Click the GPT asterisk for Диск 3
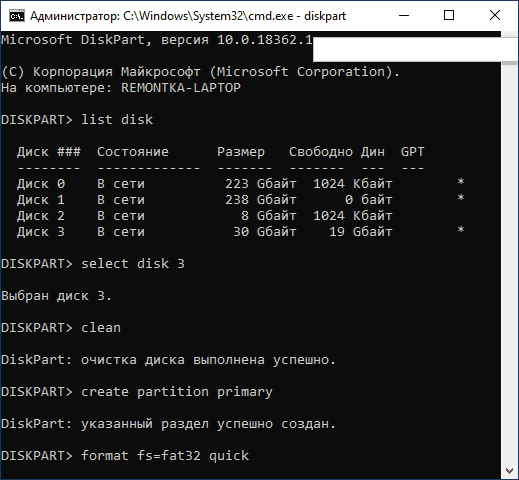 pyautogui.click(x=460, y=230)
